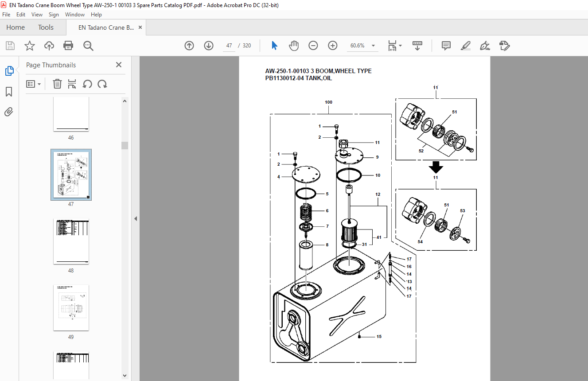This screenshot has height=381, width=588.
Task: Click the stamp and edit tools icon
Action: click(504, 46)
